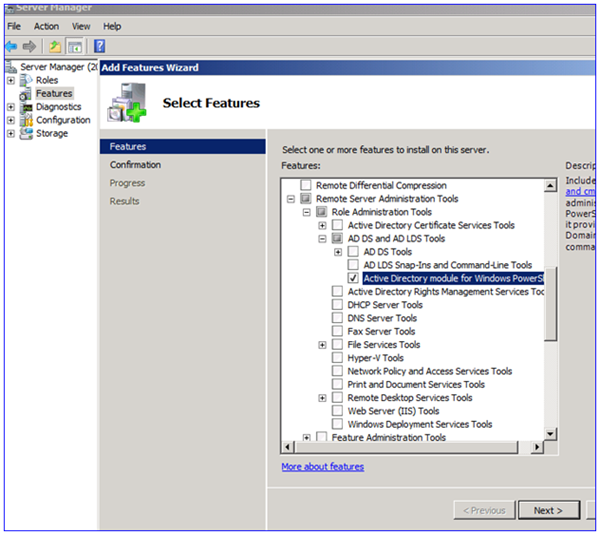Select Active Directory Rights Management Services row
This screenshot has width=600, height=535.
pos(446,292)
